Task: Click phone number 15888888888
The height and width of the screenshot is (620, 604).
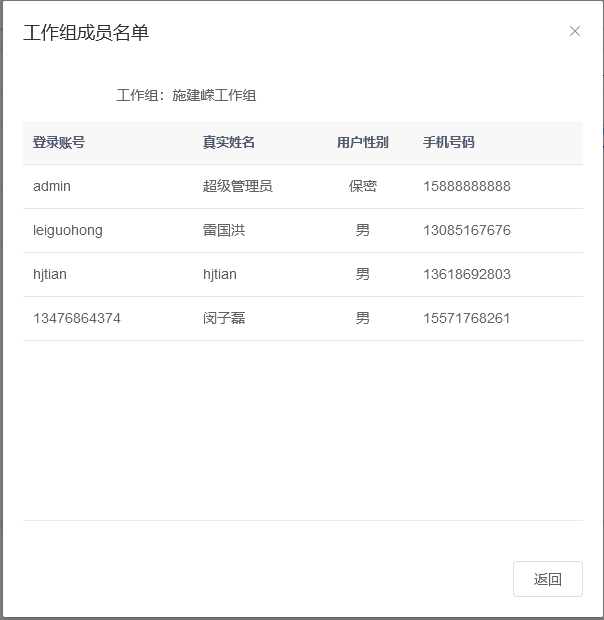Action: pyautogui.click(x=467, y=186)
